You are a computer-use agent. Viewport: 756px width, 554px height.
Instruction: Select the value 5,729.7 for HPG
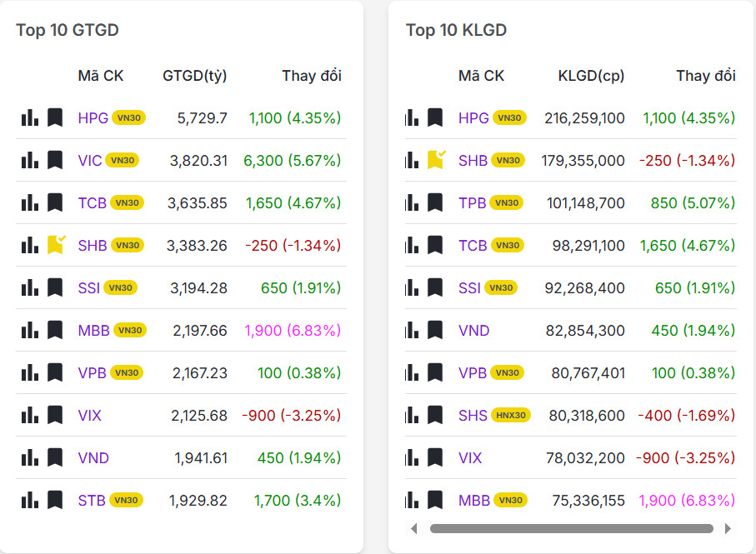pyautogui.click(x=202, y=118)
